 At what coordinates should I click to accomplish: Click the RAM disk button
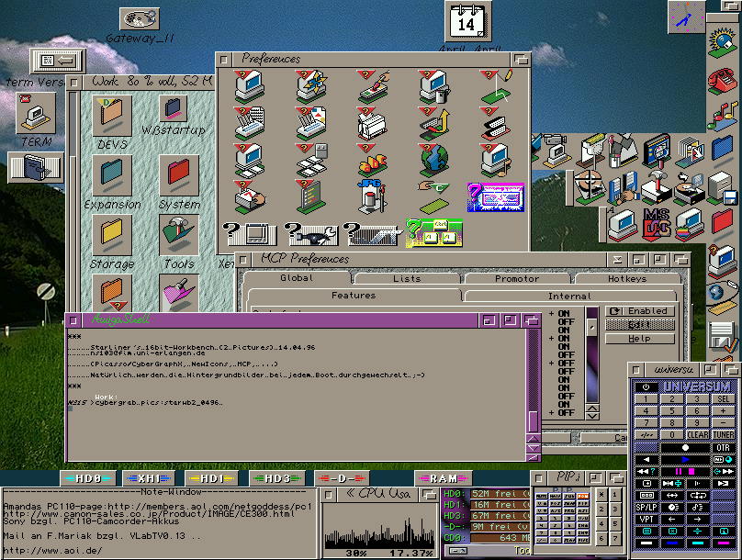point(444,478)
